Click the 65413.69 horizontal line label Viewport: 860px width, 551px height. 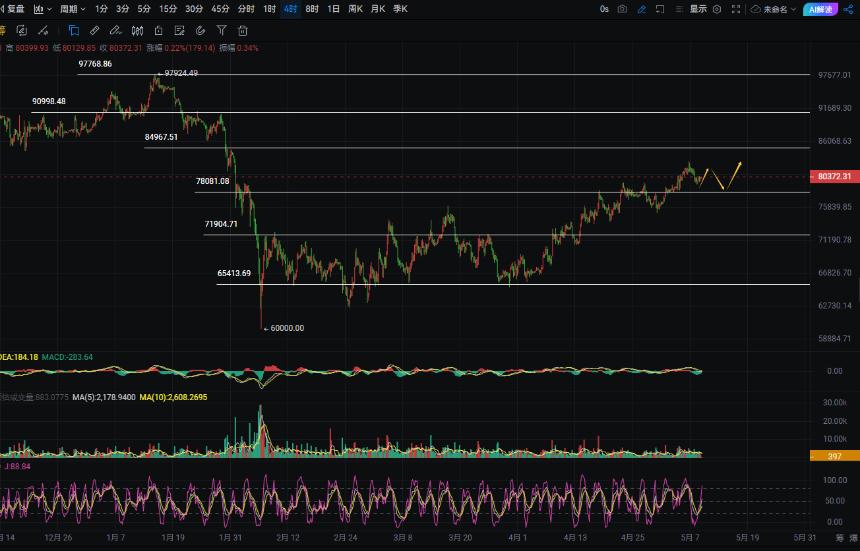234,273
